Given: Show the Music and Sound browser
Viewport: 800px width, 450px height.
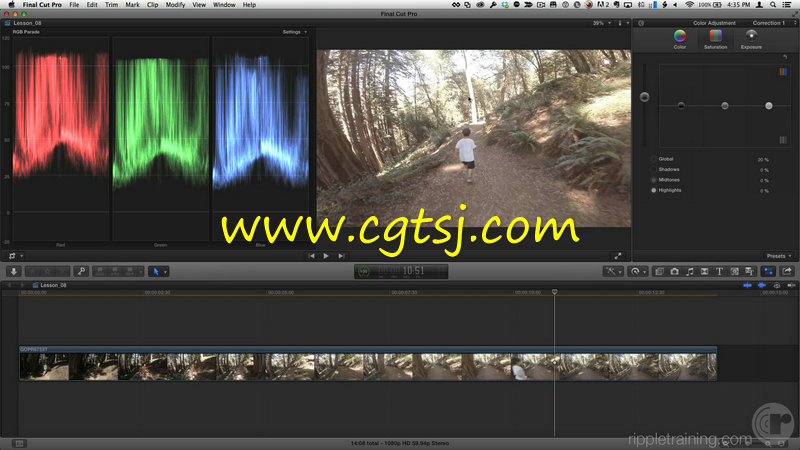Looking at the screenshot, I should [690, 271].
